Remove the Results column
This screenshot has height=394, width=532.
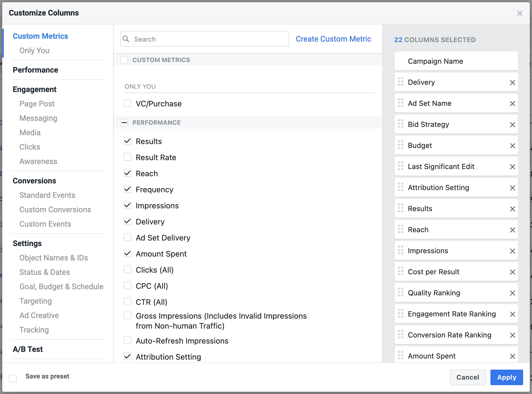click(512, 209)
